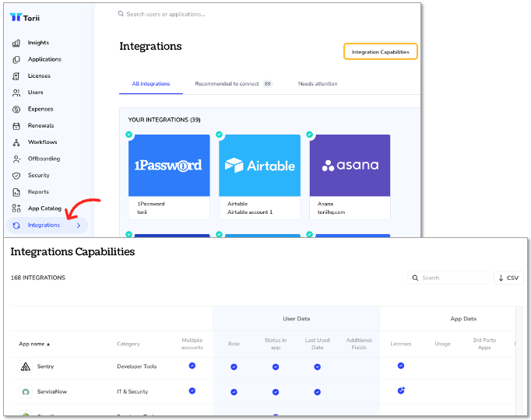Click the toriihq.com label under Asana
The height and width of the screenshot is (420, 531).
point(331,212)
